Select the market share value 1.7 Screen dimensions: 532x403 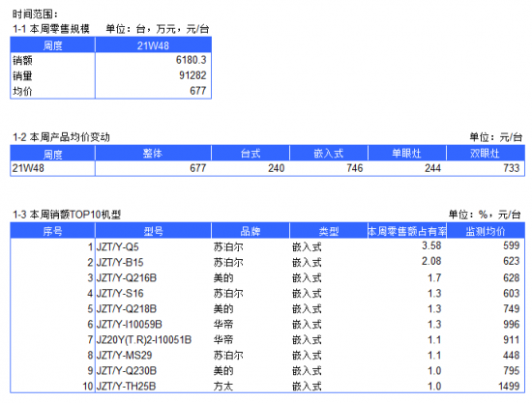tap(434, 278)
